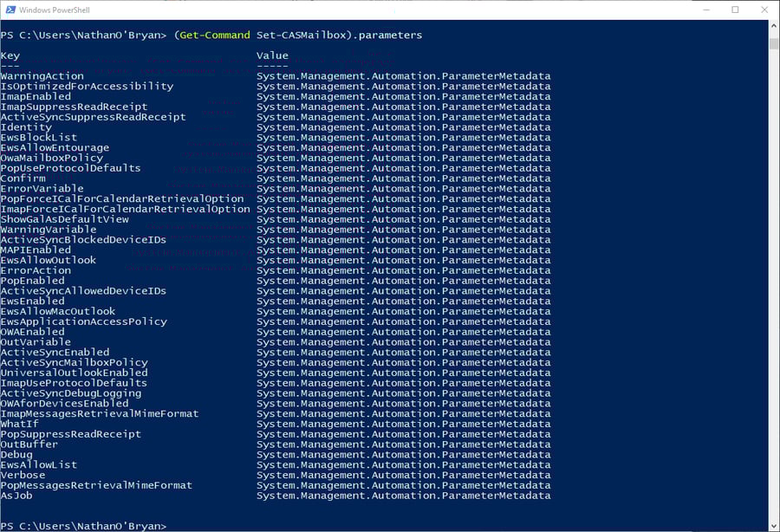
Task: Click the scrollbar up arrow
Action: [x=773, y=26]
